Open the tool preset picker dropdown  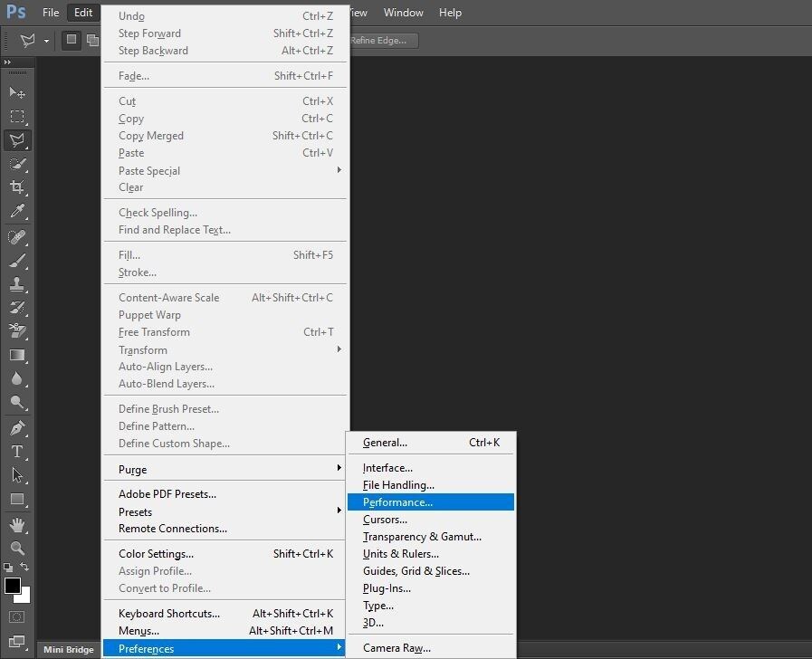[46, 41]
